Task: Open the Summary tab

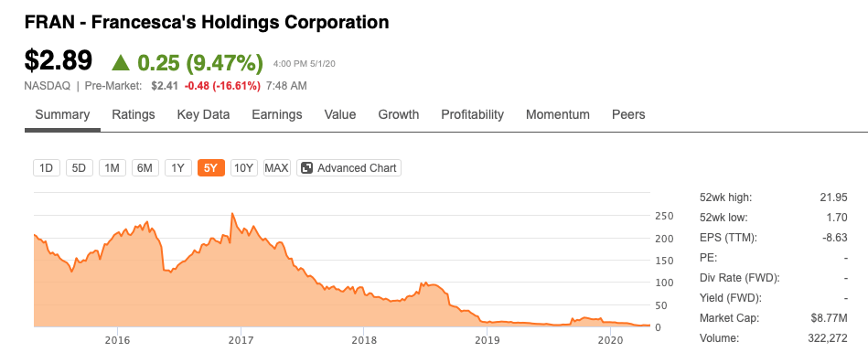Action: 62,114
